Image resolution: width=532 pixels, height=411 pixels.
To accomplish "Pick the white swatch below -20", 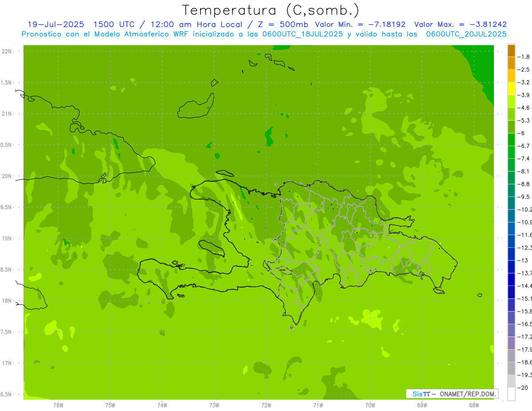I will pyautogui.click(x=511, y=394).
